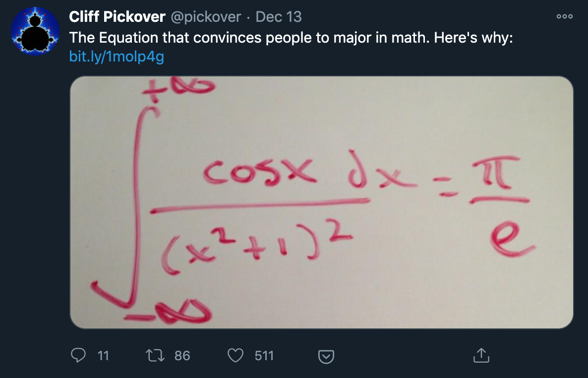This screenshot has height=378, width=588.
Task: Open tweet detail via Dec 13 timestamp
Action: point(278,16)
